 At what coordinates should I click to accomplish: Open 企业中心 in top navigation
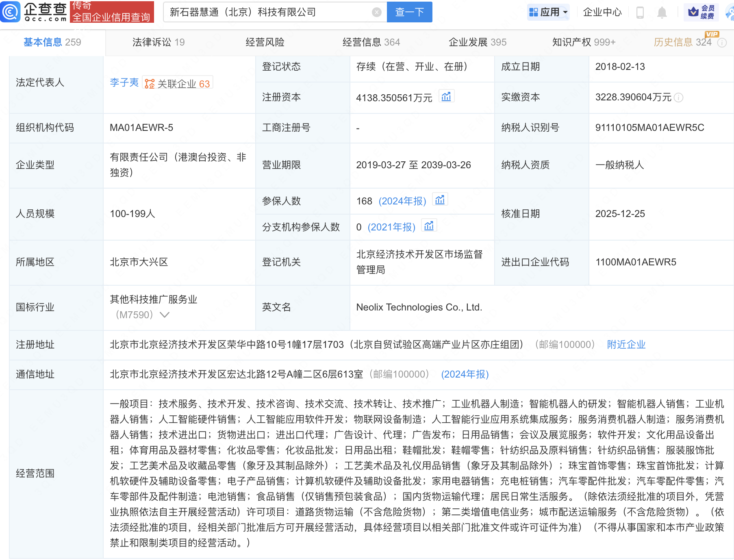602,12
